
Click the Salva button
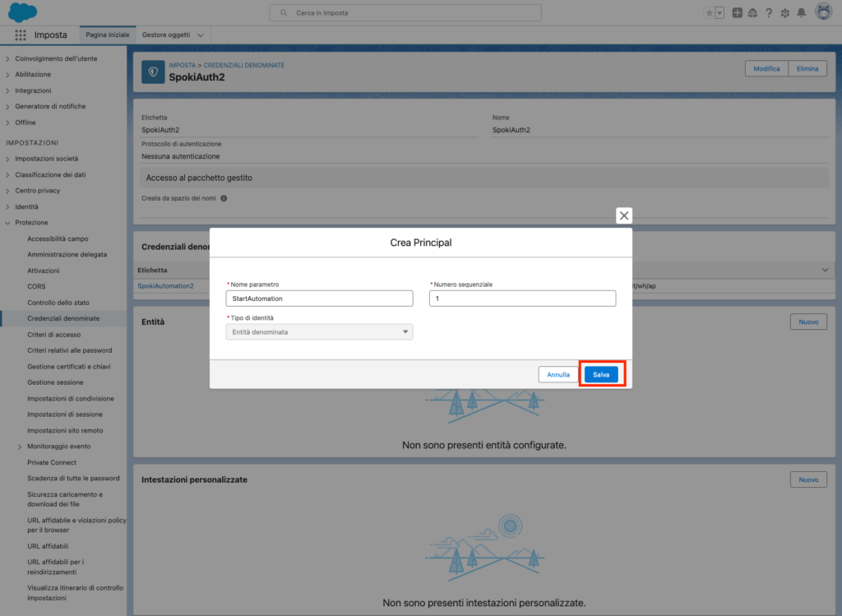[601, 374]
